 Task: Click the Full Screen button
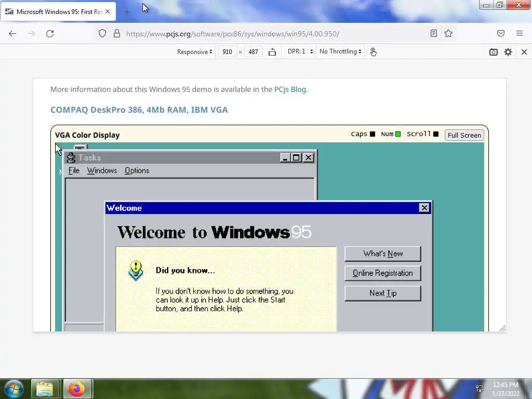(464, 135)
